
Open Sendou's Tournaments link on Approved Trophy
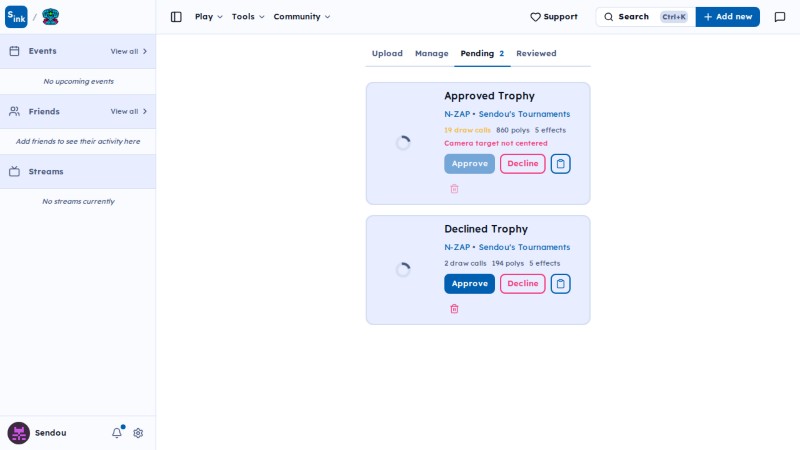click(524, 114)
